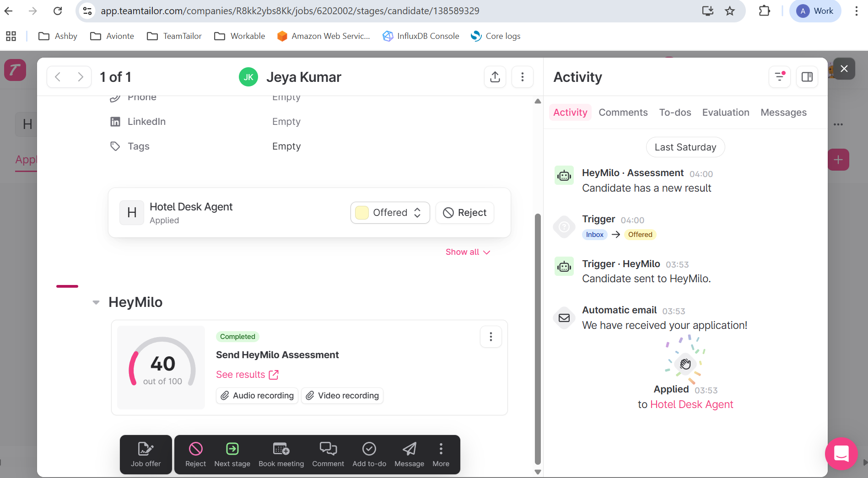This screenshot has width=868, height=478.
Task: Open the activity filter icon
Action: 780,77
